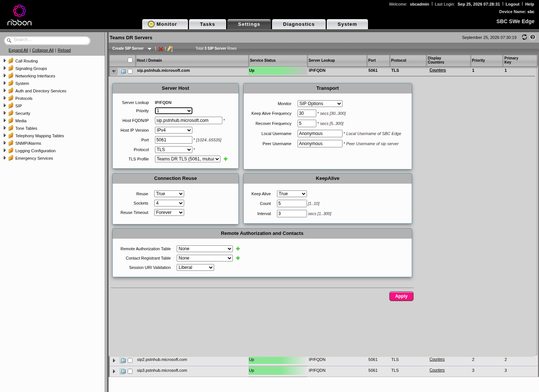Expand the sip2.pstnhub.microsoft.com row

(114, 361)
